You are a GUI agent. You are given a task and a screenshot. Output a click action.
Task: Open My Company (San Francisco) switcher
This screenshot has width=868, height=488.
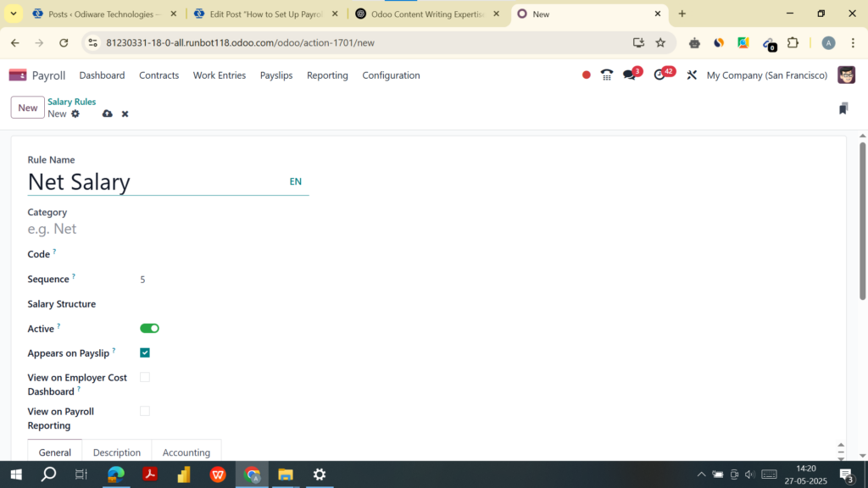click(766, 75)
